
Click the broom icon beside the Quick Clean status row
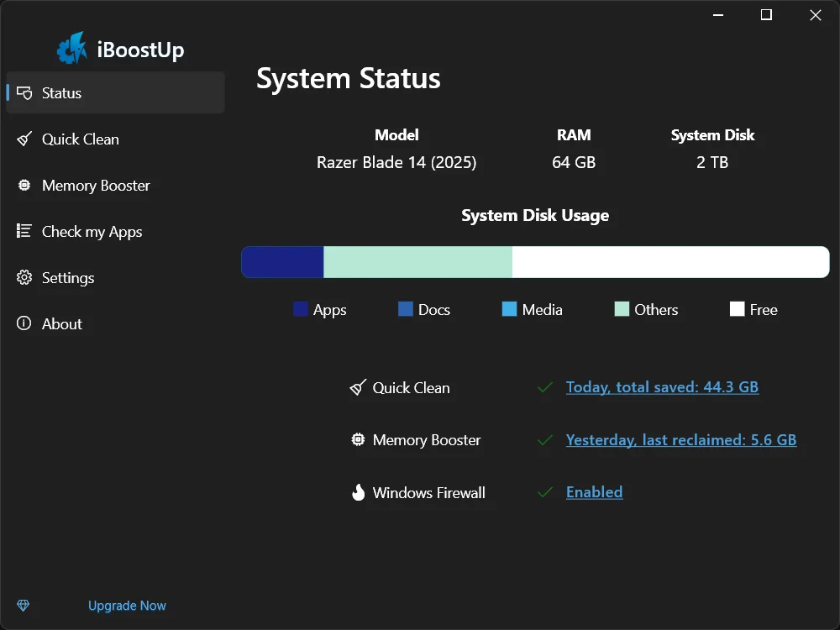point(358,387)
